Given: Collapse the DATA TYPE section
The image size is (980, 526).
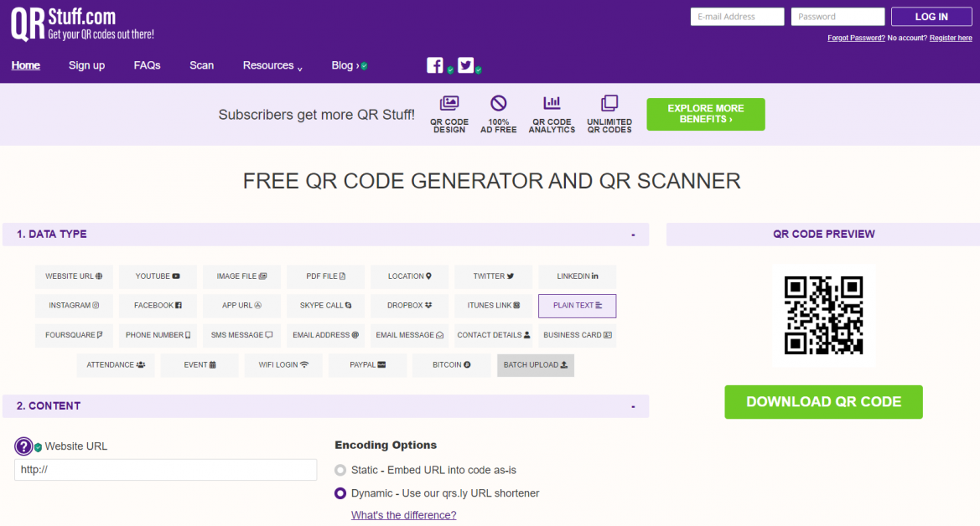Looking at the screenshot, I should [633, 235].
